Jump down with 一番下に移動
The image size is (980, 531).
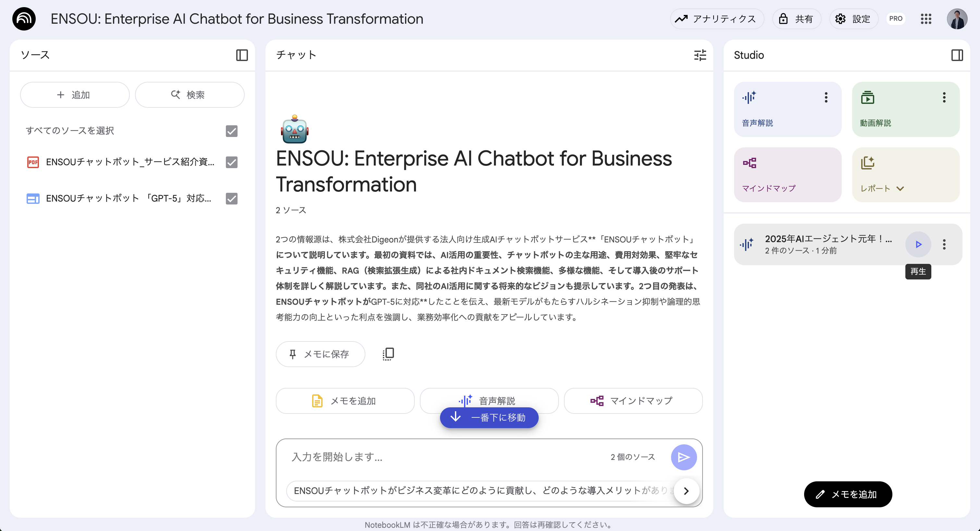(x=489, y=418)
